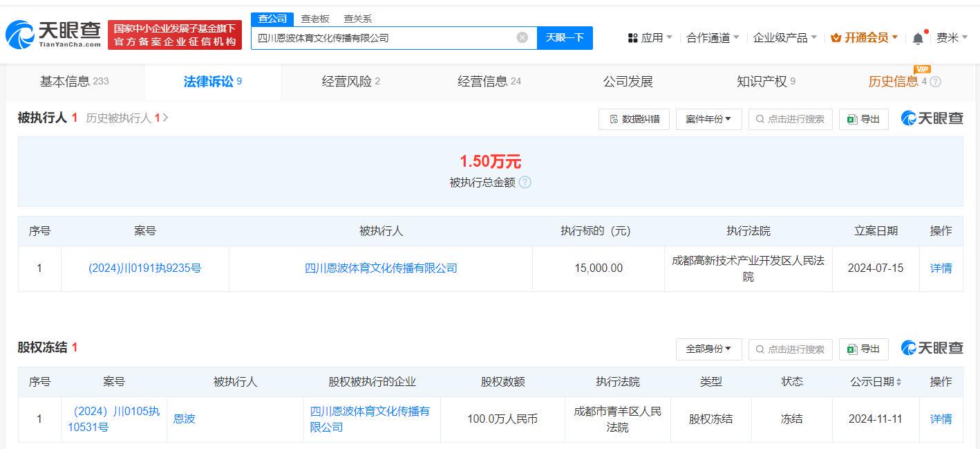Viewport: 980px width, 449px height.
Task: Switch to the 查老板 search tab
Action: pos(315,19)
